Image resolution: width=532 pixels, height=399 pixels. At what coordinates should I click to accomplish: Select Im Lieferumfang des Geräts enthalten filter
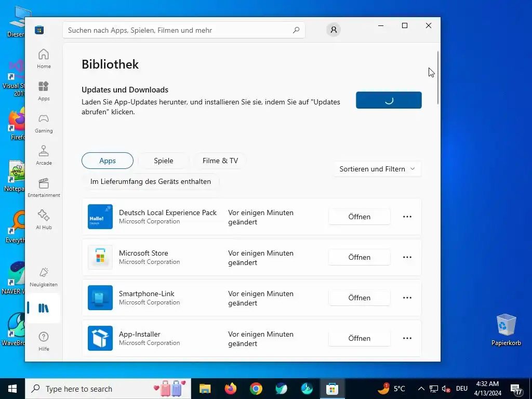point(151,181)
